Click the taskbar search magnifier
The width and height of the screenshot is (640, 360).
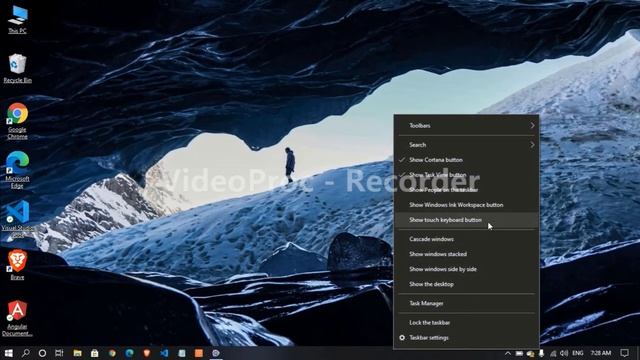(25, 353)
